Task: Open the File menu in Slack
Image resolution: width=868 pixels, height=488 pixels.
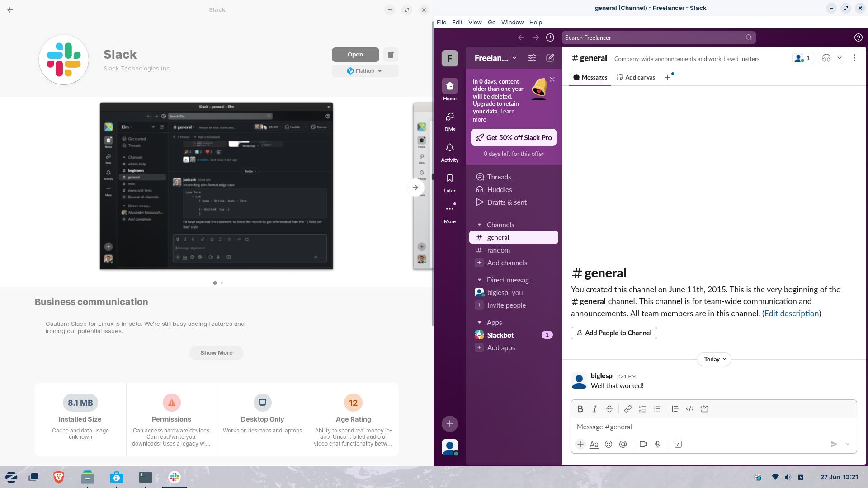Action: pyautogui.click(x=441, y=22)
